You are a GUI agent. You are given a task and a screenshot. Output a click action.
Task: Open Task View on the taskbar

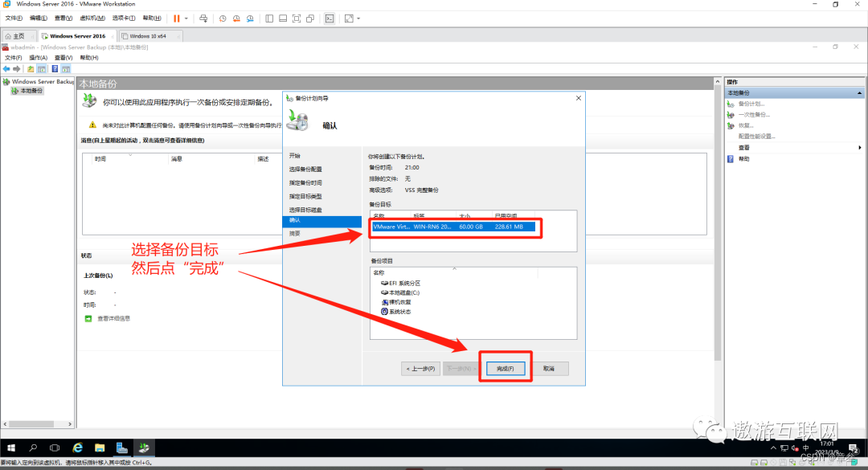point(55,448)
